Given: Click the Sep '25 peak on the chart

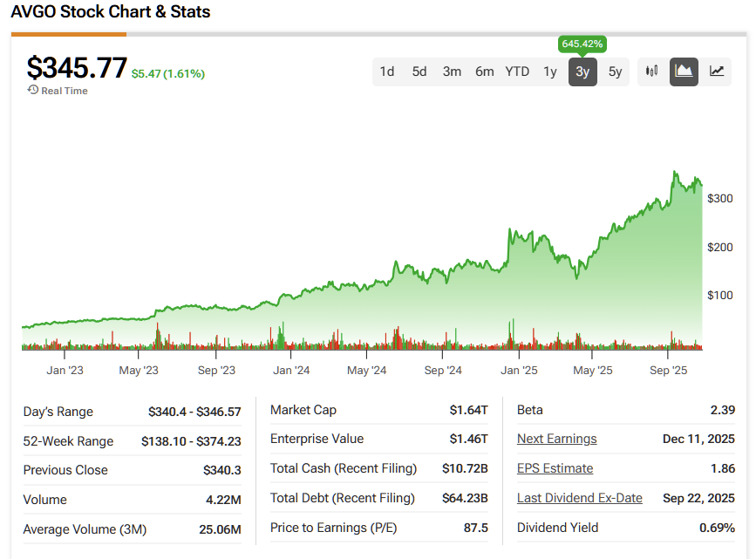Looking at the screenshot, I should (675, 174).
